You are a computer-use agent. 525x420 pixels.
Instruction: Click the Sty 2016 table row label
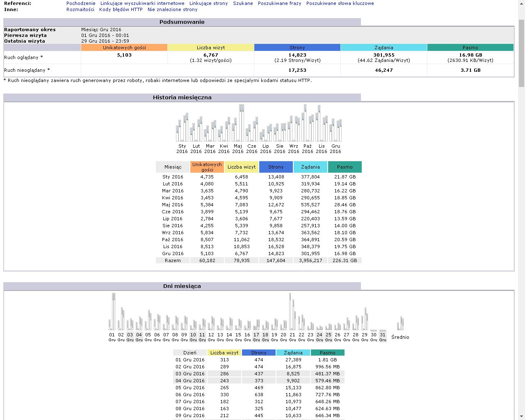pos(173,177)
